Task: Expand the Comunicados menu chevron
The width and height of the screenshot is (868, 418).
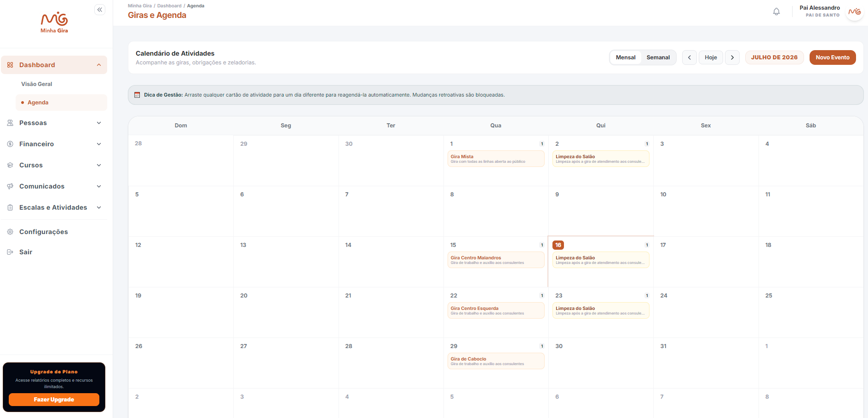Action: click(x=99, y=186)
